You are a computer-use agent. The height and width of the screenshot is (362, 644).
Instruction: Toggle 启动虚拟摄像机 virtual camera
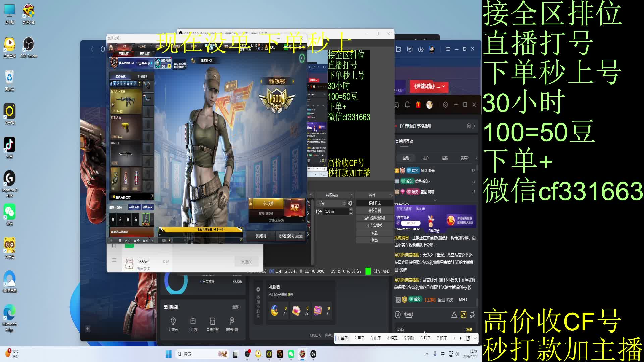[x=374, y=218]
